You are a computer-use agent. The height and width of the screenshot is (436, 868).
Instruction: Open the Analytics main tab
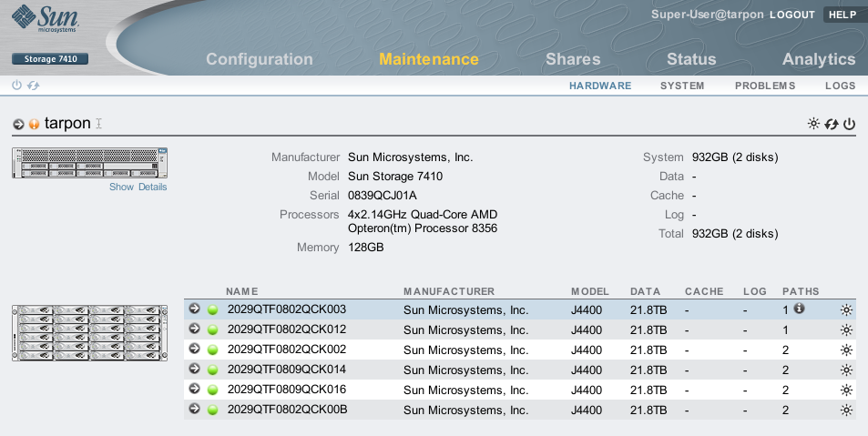818,59
